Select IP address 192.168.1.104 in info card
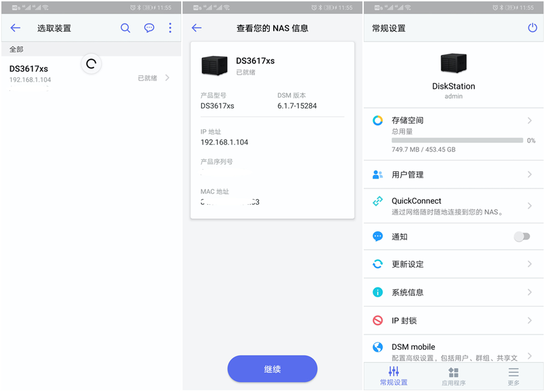The width and height of the screenshot is (545, 392). coord(224,142)
